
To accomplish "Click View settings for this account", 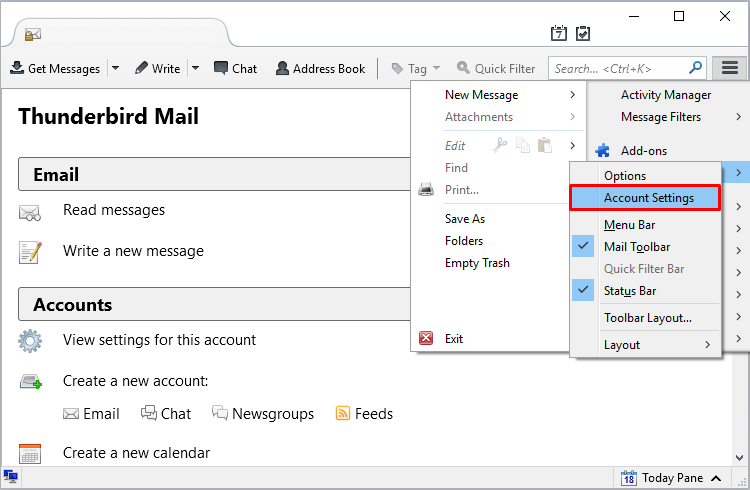I will point(159,340).
